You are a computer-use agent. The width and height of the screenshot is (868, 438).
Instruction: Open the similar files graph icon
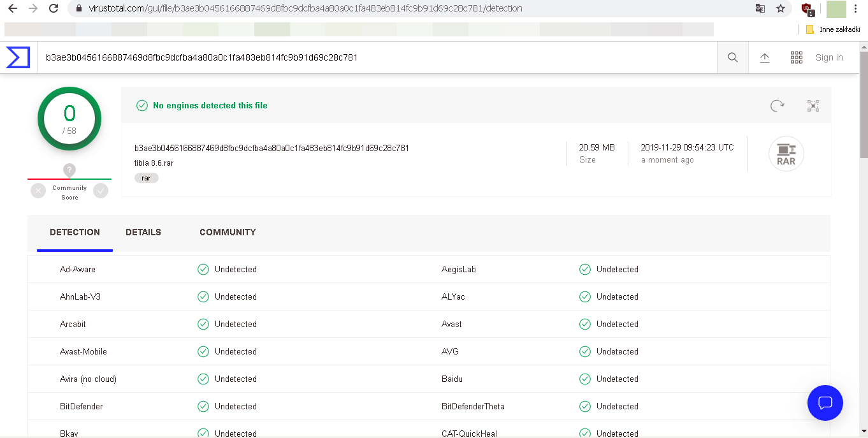click(813, 106)
